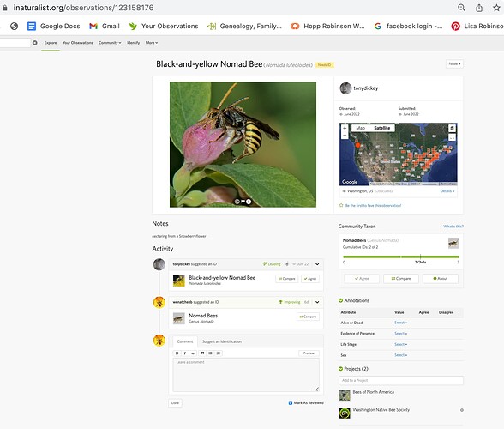Click the bold formatting button
The height and width of the screenshot is (429, 504).
177,353
